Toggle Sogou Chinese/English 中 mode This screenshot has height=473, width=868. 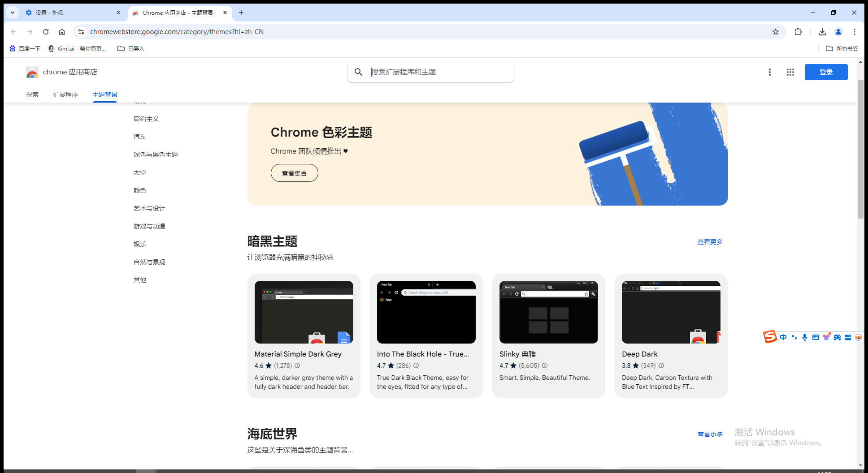pos(783,337)
